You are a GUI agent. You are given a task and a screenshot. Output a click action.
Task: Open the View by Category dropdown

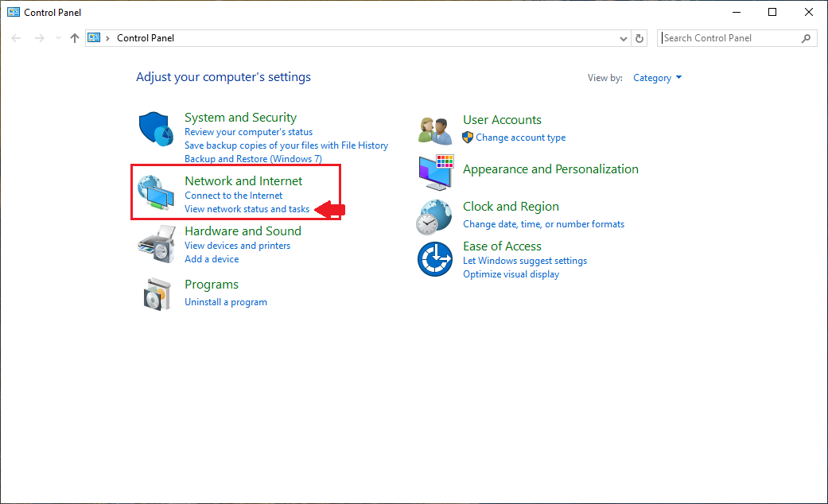[658, 78]
